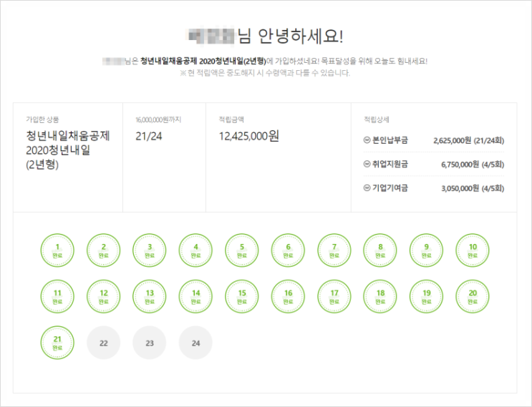The image size is (532, 407).
Task: Click the 21/24 progress count
Action: pos(149,136)
